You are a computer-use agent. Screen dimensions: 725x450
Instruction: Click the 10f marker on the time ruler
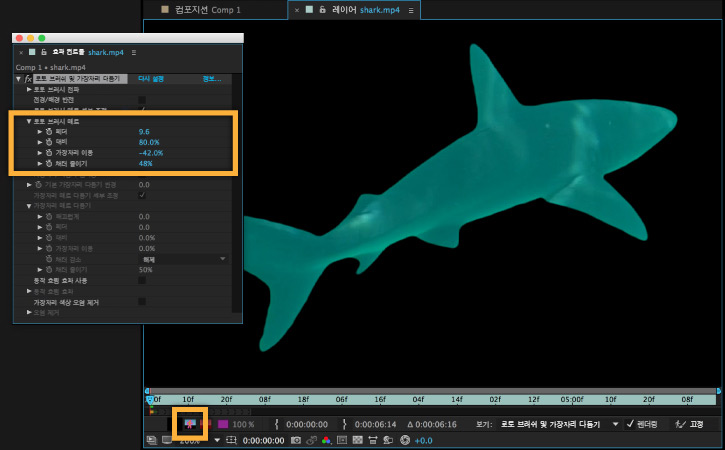pos(187,397)
